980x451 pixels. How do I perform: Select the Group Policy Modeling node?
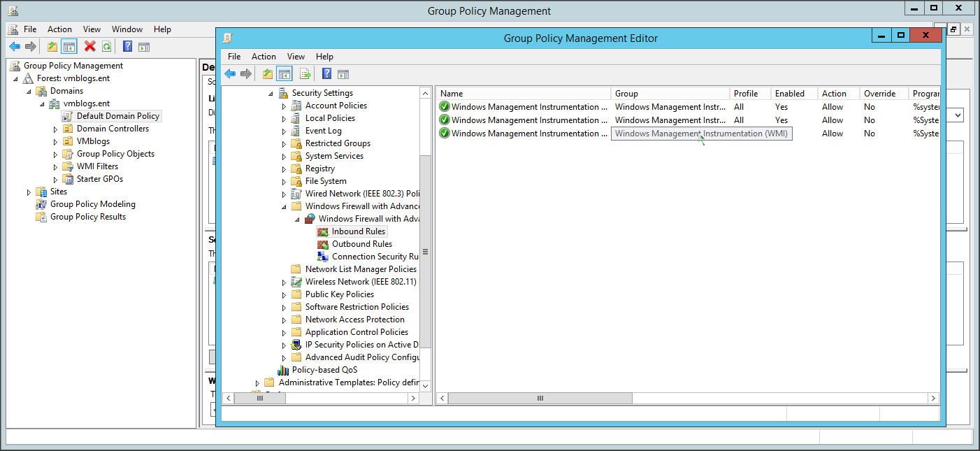point(93,204)
